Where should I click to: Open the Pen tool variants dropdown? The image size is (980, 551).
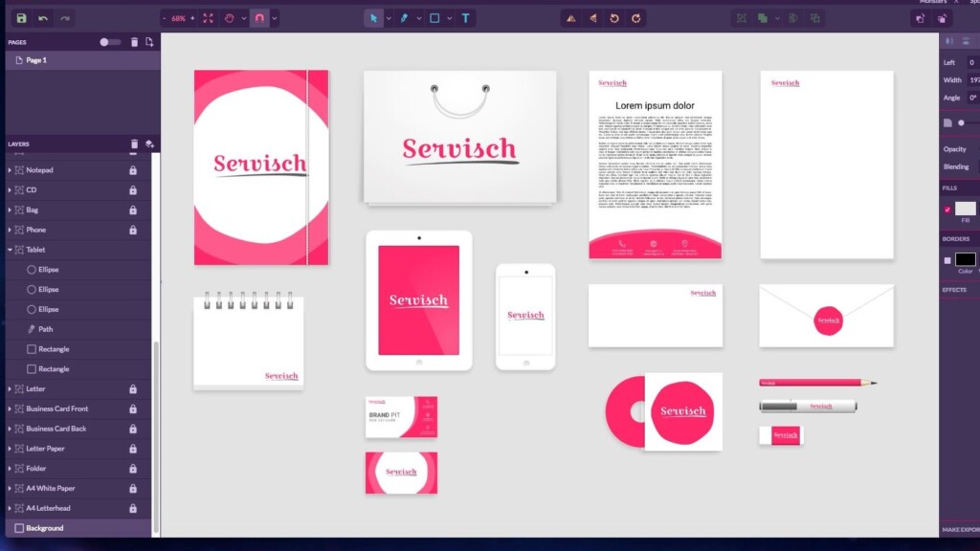click(419, 18)
